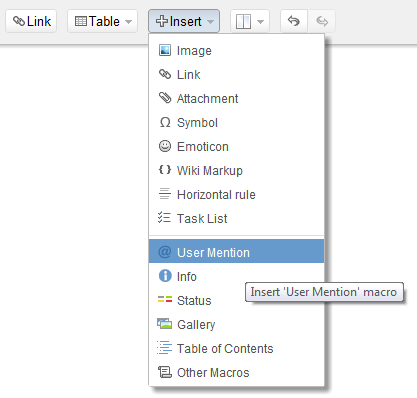Click the undo arrow in toolbar
The height and width of the screenshot is (398, 417).
[294, 21]
